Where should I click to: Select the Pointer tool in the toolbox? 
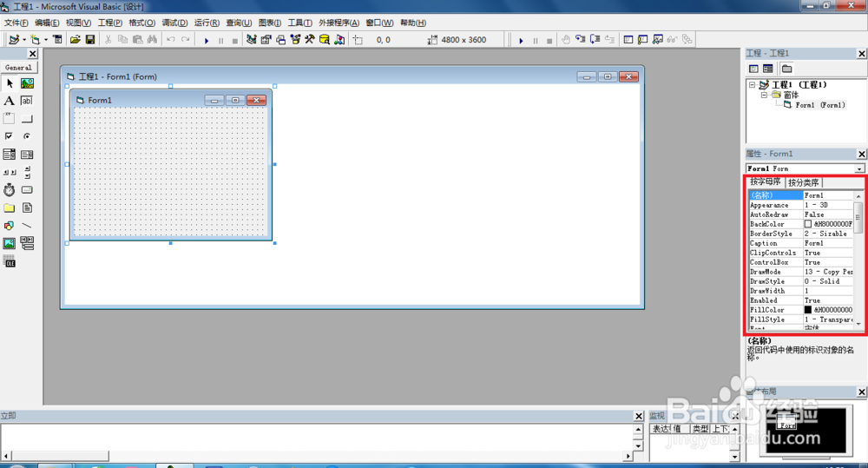10,83
